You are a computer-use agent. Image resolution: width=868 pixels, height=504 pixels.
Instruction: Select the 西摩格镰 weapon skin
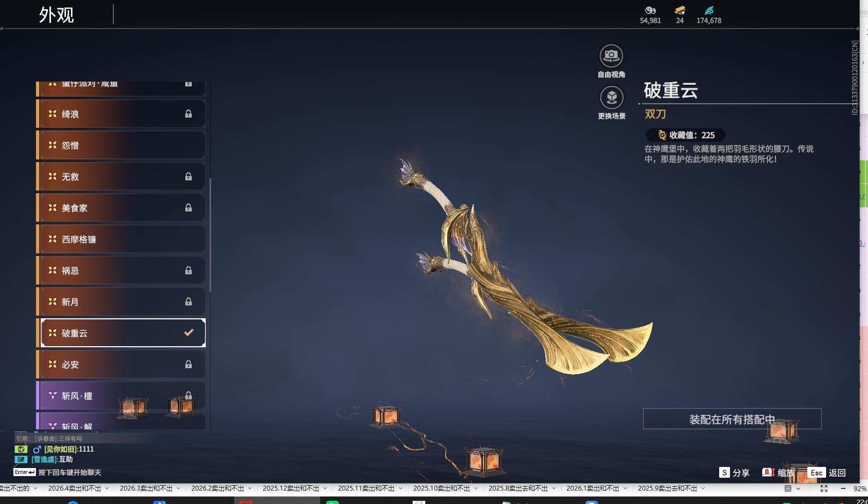click(x=123, y=239)
